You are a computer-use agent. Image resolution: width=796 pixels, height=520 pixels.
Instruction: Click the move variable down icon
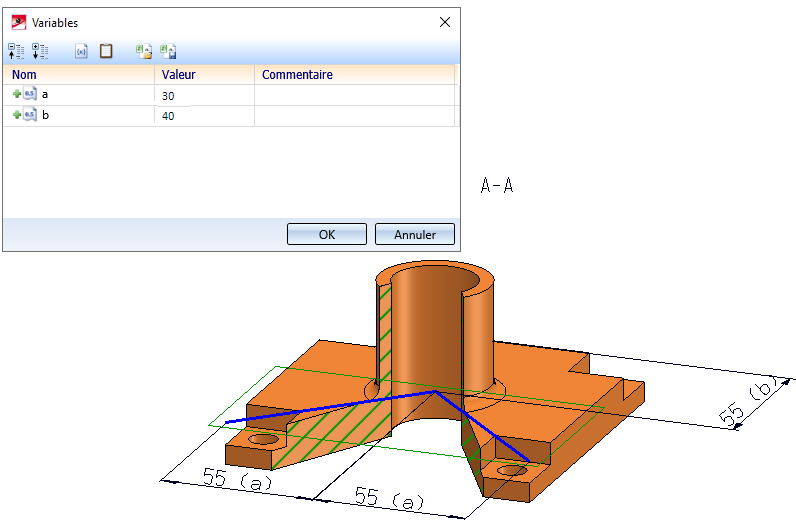(x=40, y=50)
